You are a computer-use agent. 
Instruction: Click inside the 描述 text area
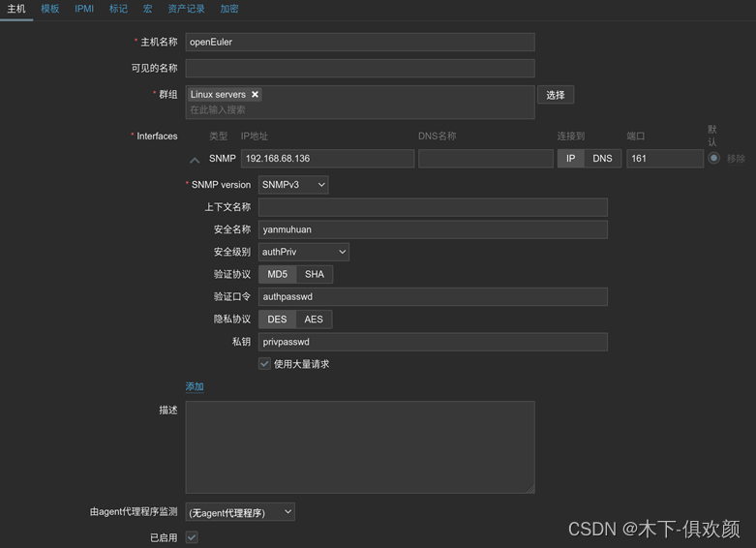pos(360,447)
